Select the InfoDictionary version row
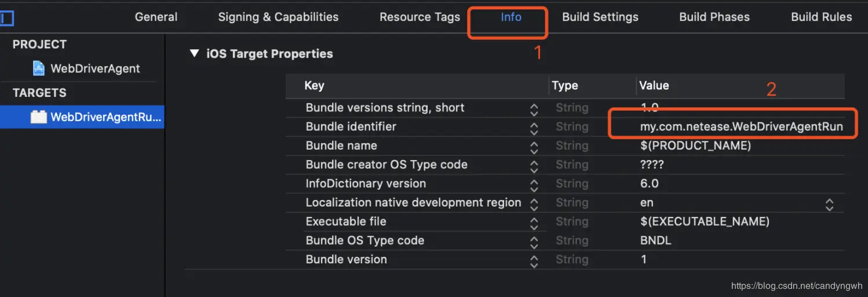The width and height of the screenshot is (868, 297). pyautogui.click(x=366, y=184)
